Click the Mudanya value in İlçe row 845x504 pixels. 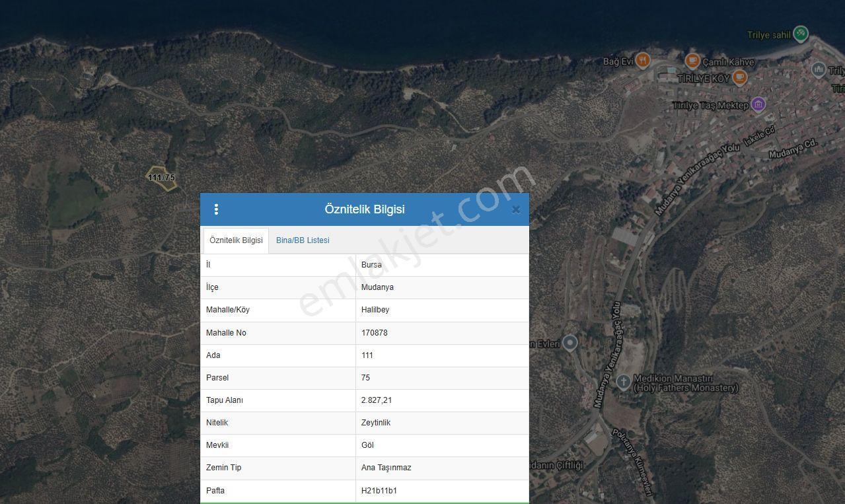click(377, 287)
